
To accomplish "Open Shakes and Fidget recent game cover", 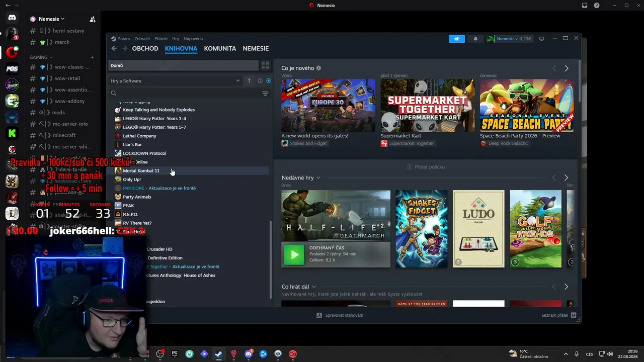I will click(421, 229).
